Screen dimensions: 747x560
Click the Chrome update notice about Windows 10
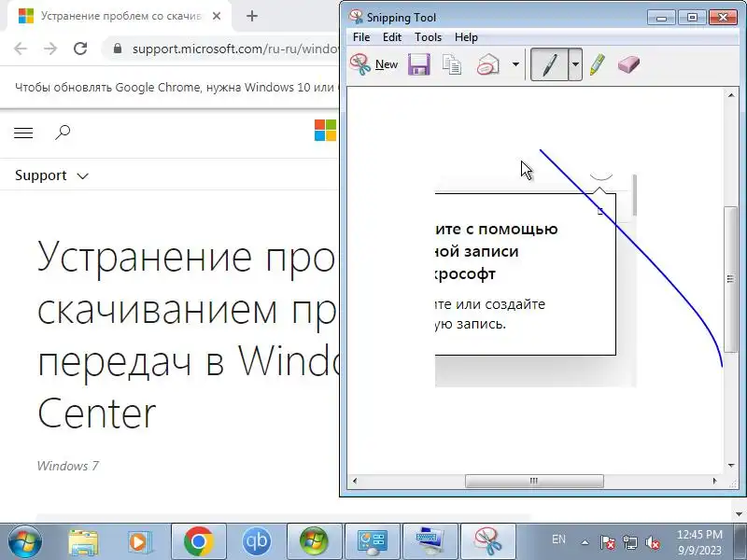pyautogui.click(x=175, y=88)
